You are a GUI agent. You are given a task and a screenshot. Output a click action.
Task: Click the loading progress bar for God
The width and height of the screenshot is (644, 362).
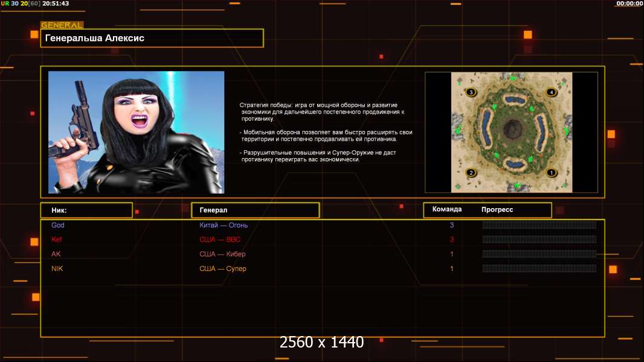click(x=539, y=225)
